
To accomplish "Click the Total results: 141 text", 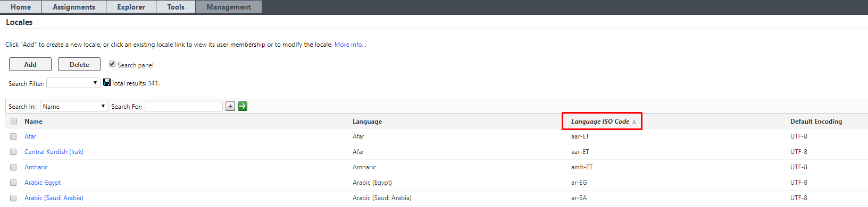I will pos(136,83).
